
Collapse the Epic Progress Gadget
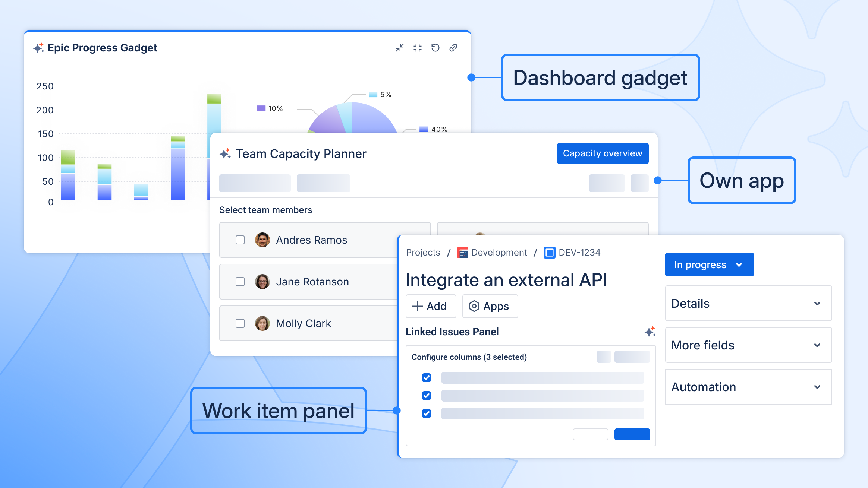(x=400, y=48)
